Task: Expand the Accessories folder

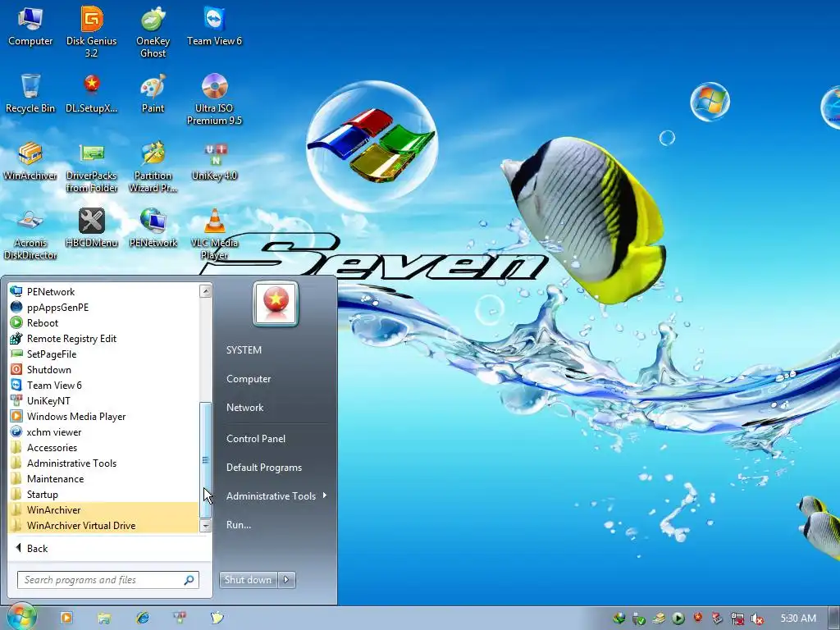Action: tap(103, 448)
